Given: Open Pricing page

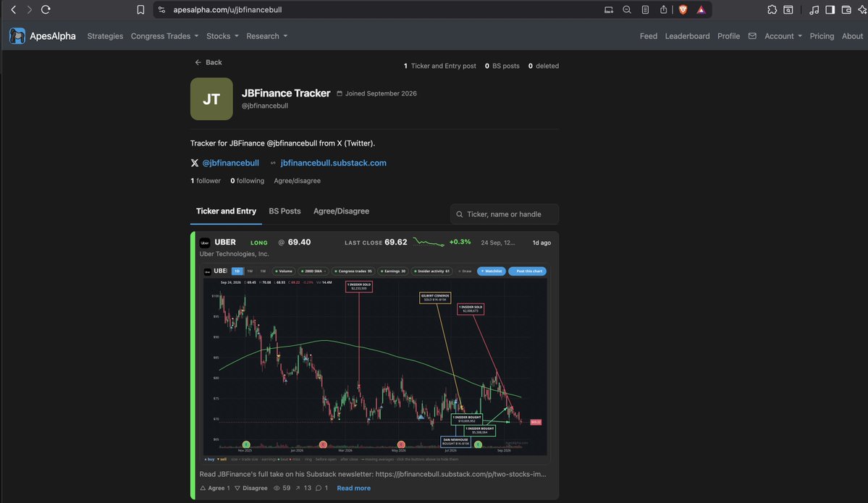Looking at the screenshot, I should [822, 36].
